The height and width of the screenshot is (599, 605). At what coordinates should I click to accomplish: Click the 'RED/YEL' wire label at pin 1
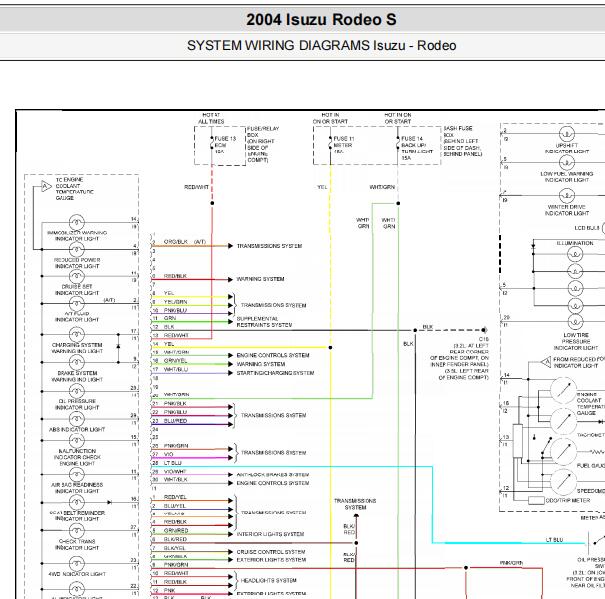(175, 497)
